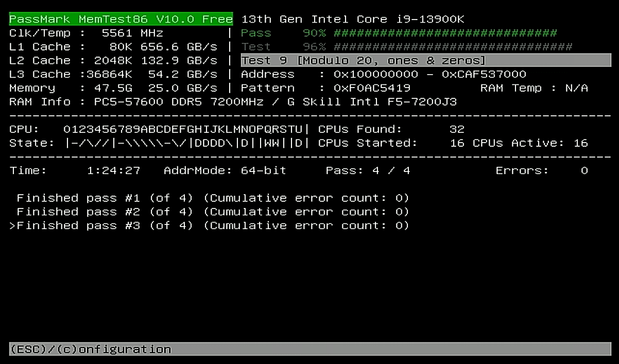Viewport: 619px width, 364px height.
Task: Click the RAM Temp N/A reading
Action: pos(534,88)
